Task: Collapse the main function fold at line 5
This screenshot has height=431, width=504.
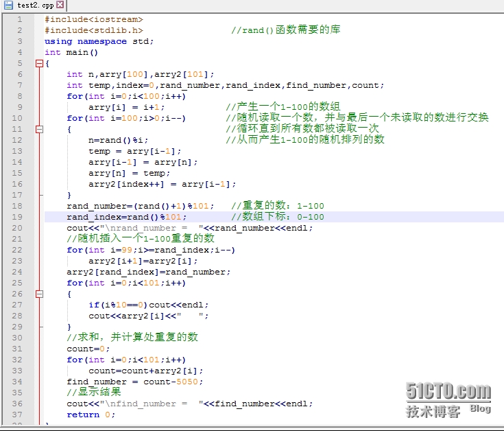Action: [x=39, y=63]
